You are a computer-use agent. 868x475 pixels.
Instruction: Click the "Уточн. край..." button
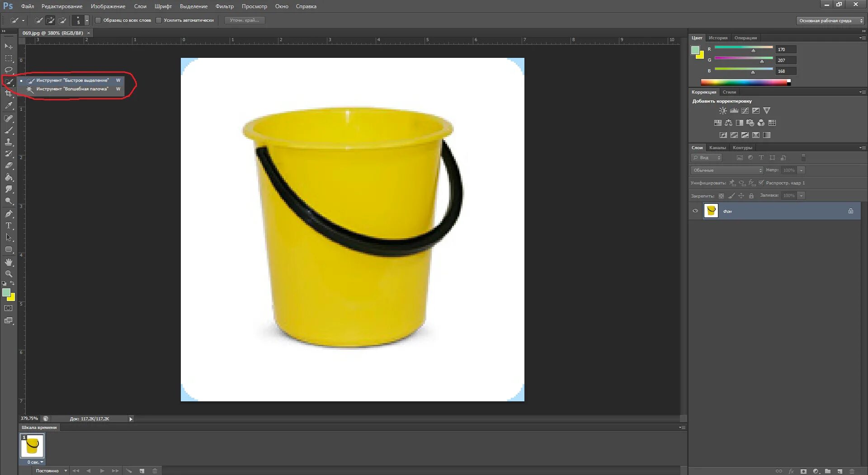[x=245, y=20]
